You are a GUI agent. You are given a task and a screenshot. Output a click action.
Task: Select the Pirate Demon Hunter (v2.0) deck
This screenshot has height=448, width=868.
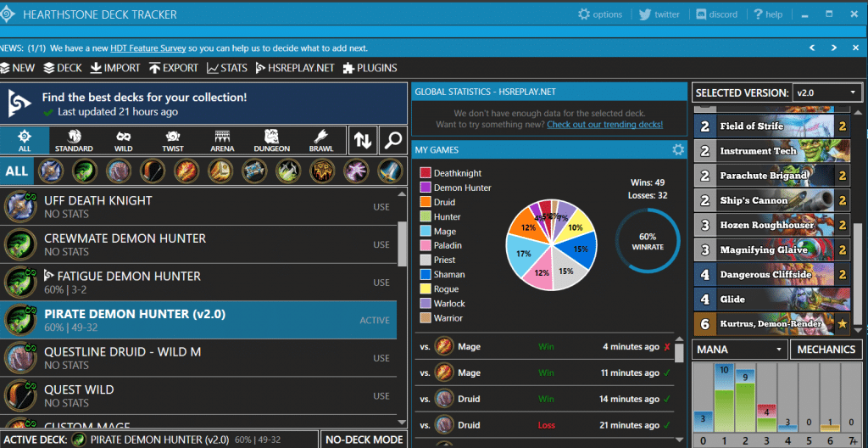(198, 320)
